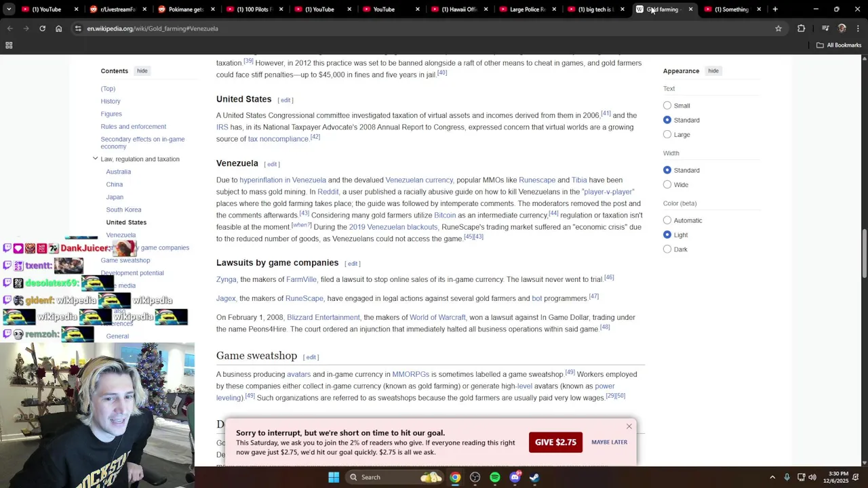Jump to History in contents
Image resolution: width=868 pixels, height=488 pixels.
coord(111,101)
